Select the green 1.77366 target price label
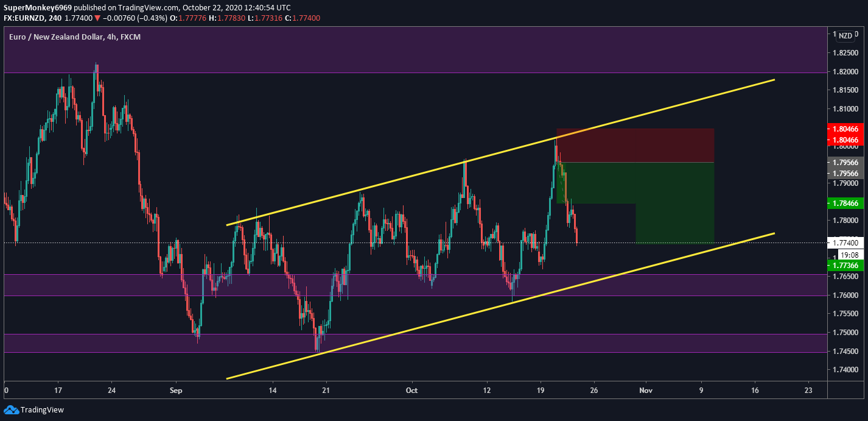The image size is (868, 421). click(845, 265)
